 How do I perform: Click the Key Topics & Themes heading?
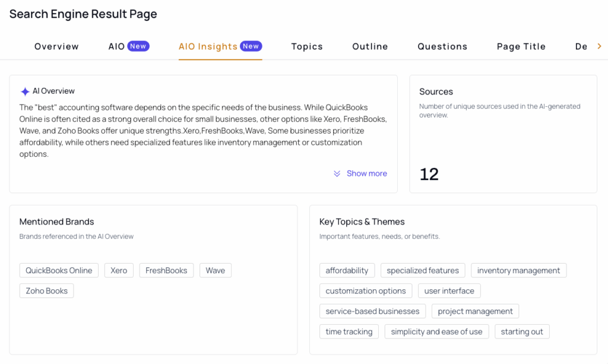point(362,221)
